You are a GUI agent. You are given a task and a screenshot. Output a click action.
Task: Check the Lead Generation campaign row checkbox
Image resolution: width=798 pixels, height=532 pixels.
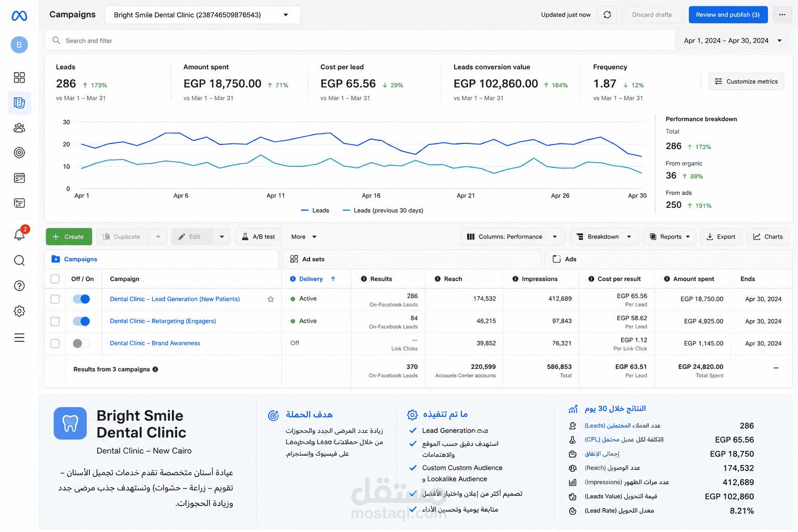click(x=55, y=299)
